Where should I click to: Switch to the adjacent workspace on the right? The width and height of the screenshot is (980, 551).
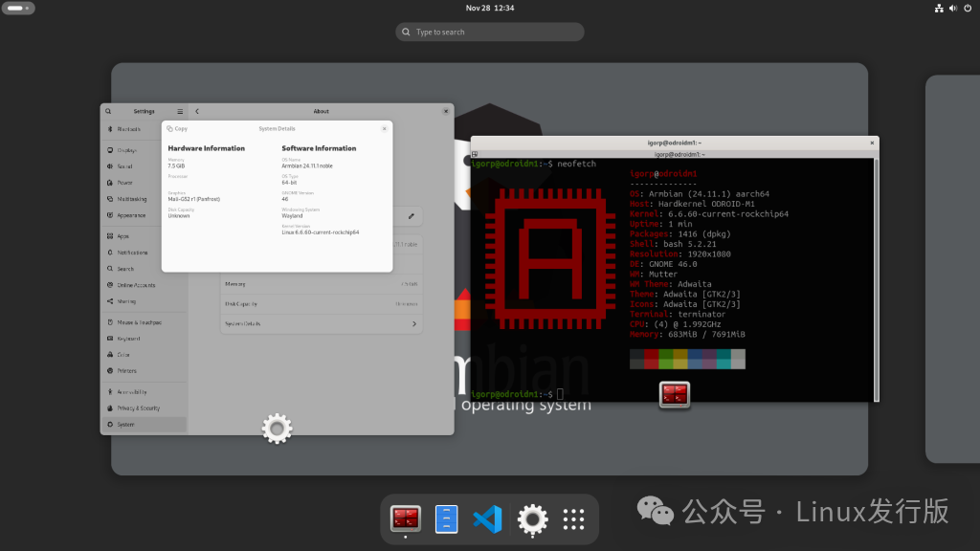click(953, 268)
